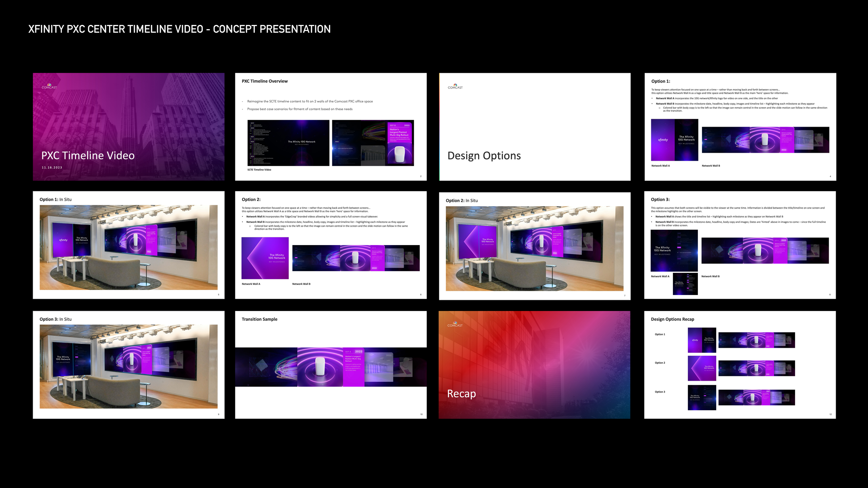Click the 'Option 2:' heading on slide 6
The height and width of the screenshot is (488, 868).
[x=251, y=200]
